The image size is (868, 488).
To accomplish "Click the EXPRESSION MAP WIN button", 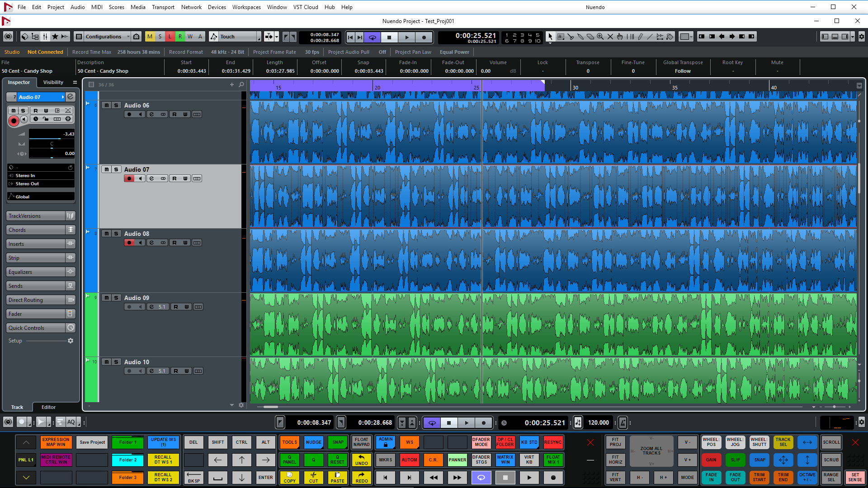I will tap(56, 442).
